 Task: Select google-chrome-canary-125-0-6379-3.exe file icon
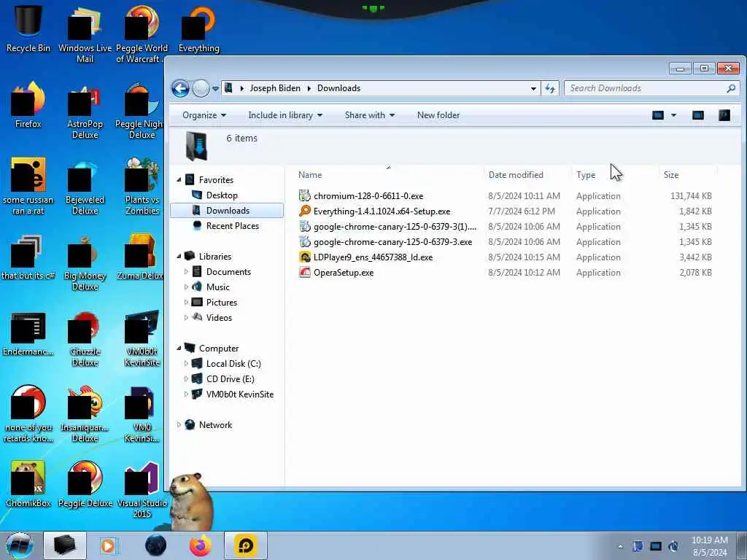tap(304, 242)
